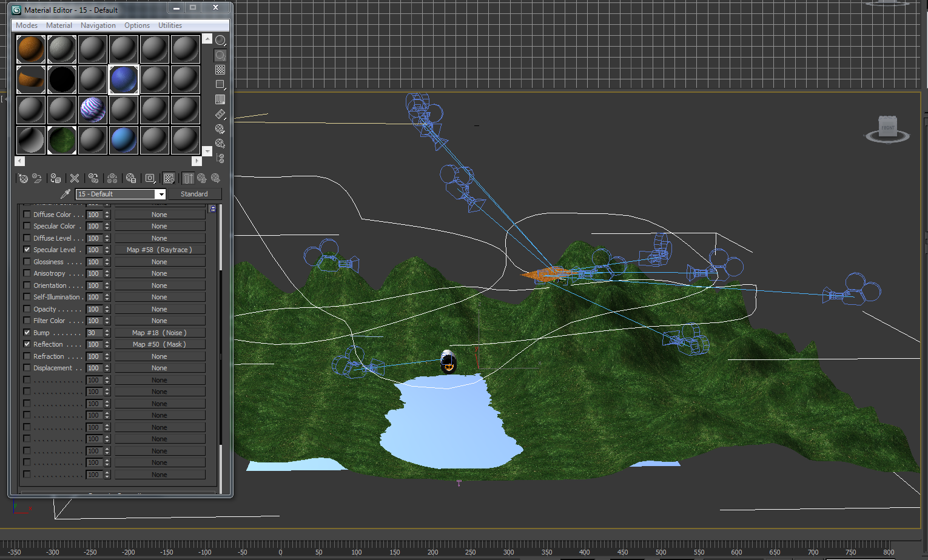Assign Material to Selection icon
Image resolution: width=928 pixels, height=560 pixels.
(56, 178)
